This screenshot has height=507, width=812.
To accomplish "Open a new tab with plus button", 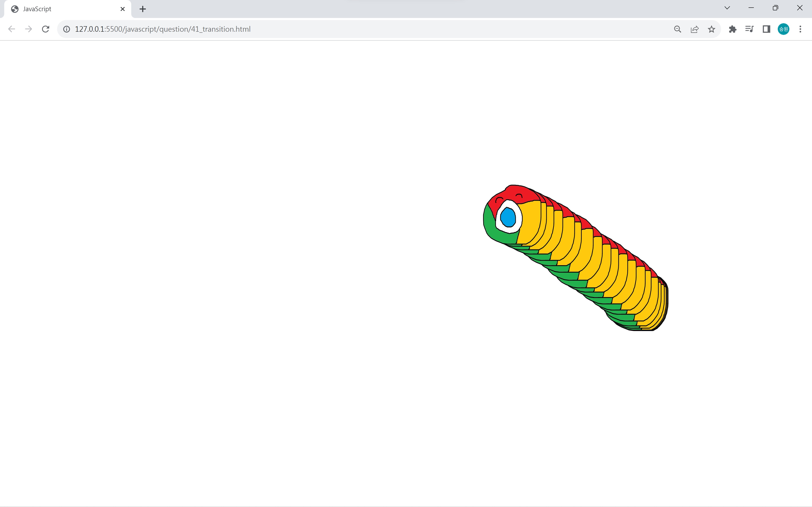I will pos(143,9).
